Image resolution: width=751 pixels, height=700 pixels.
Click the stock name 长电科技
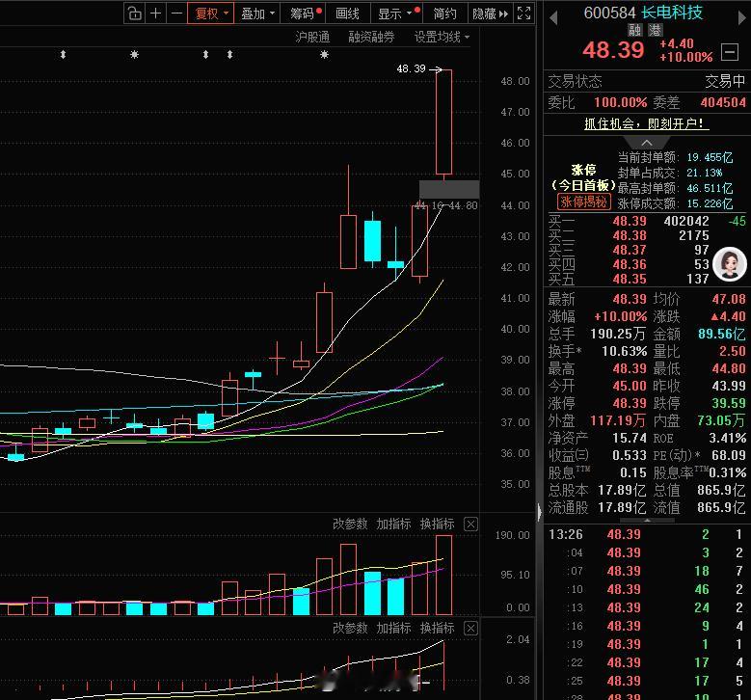pos(672,12)
